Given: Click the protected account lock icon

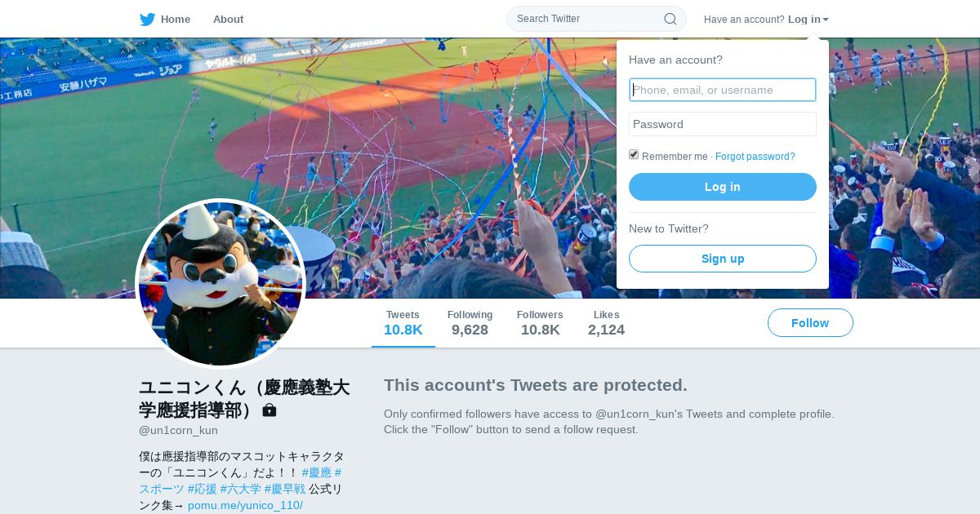Looking at the screenshot, I should [269, 410].
